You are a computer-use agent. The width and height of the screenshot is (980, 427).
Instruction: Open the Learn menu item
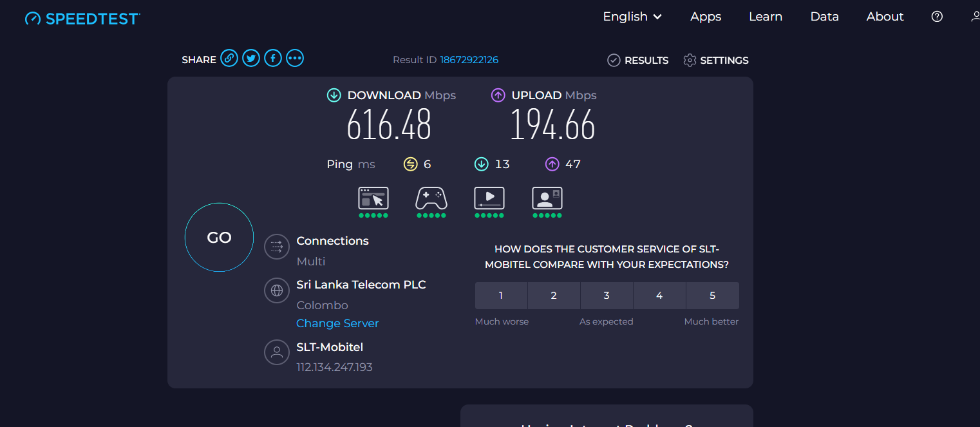[x=766, y=17]
